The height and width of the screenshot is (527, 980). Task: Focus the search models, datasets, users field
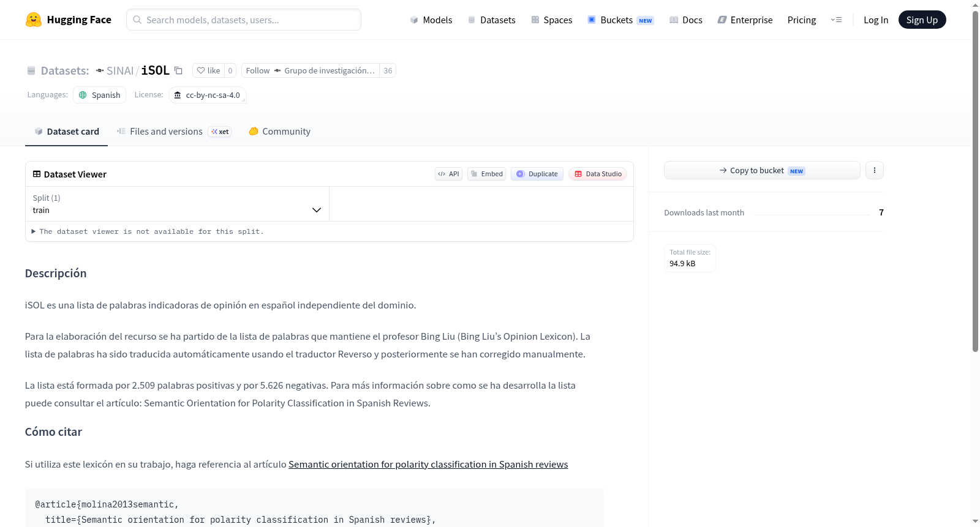pos(244,20)
